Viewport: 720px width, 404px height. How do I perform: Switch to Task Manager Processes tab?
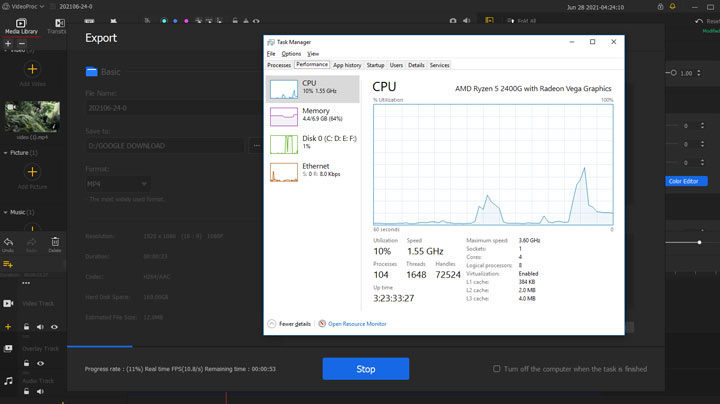pyautogui.click(x=279, y=65)
